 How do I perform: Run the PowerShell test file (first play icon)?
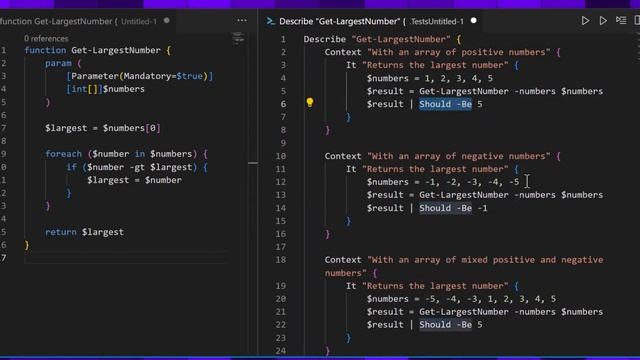585,21
